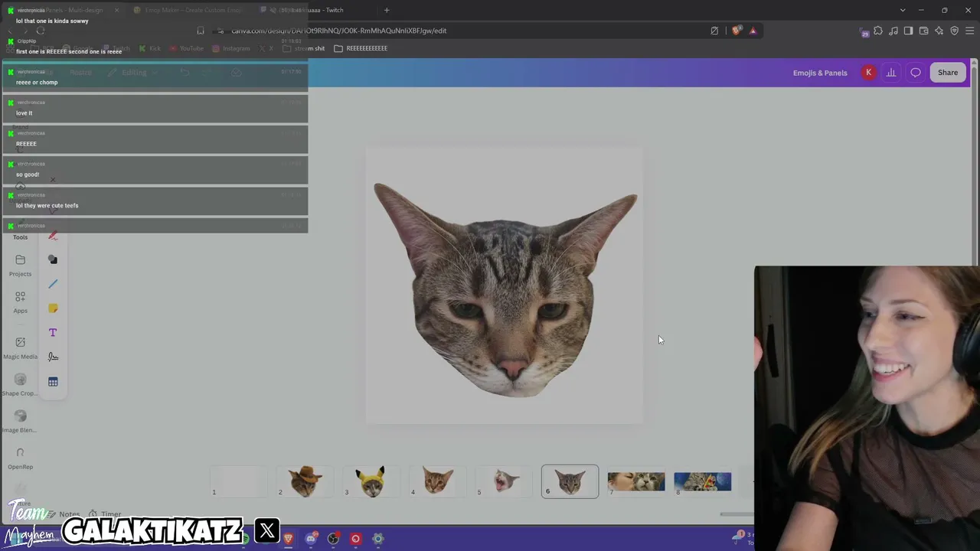
Task: Open the media music note control
Action: (x=893, y=31)
